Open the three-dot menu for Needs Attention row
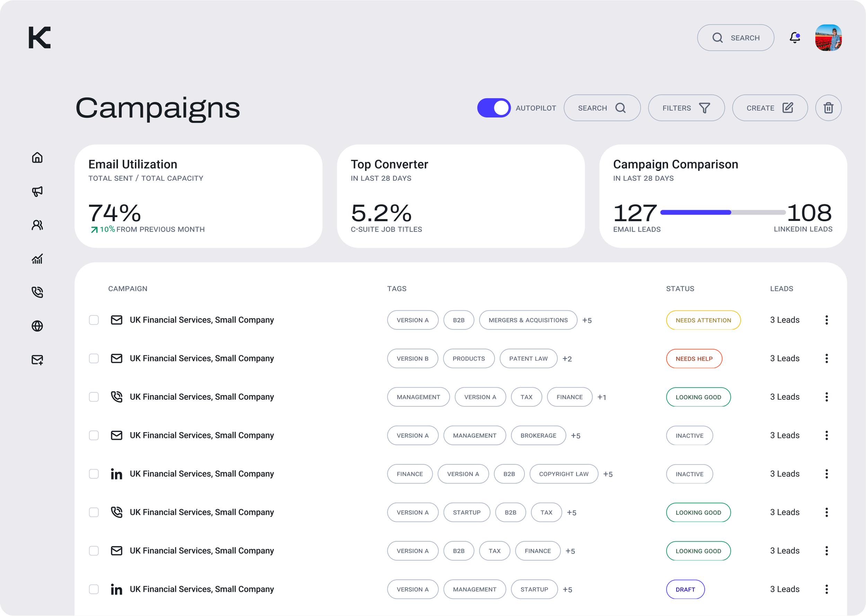This screenshot has height=616, width=866. [x=826, y=320]
